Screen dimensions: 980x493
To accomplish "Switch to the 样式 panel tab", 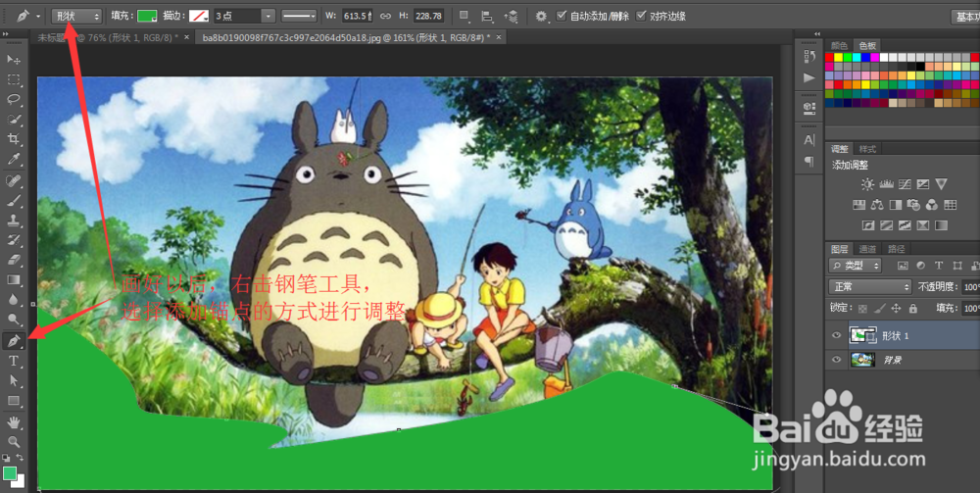I will 867,149.
